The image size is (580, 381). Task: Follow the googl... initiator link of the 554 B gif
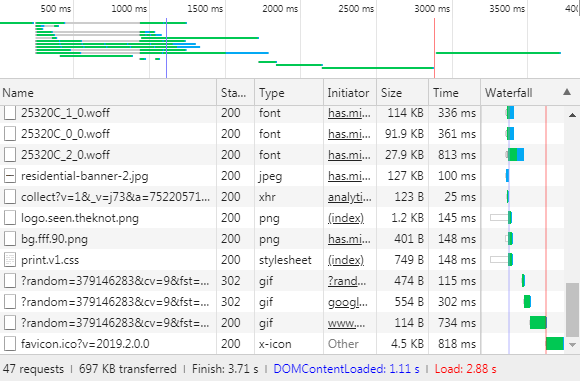(x=348, y=302)
